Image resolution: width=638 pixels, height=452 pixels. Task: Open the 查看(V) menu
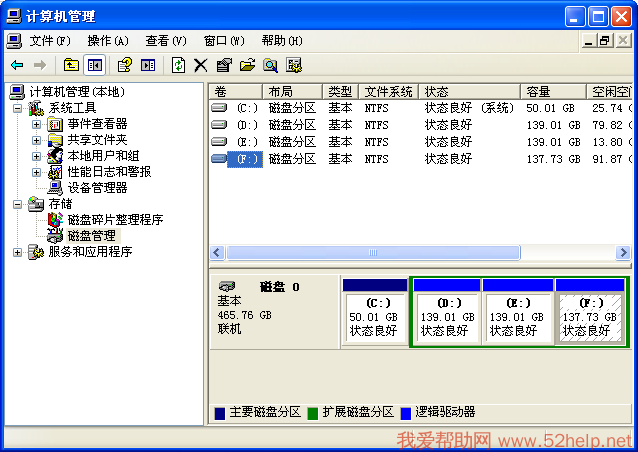coord(165,41)
